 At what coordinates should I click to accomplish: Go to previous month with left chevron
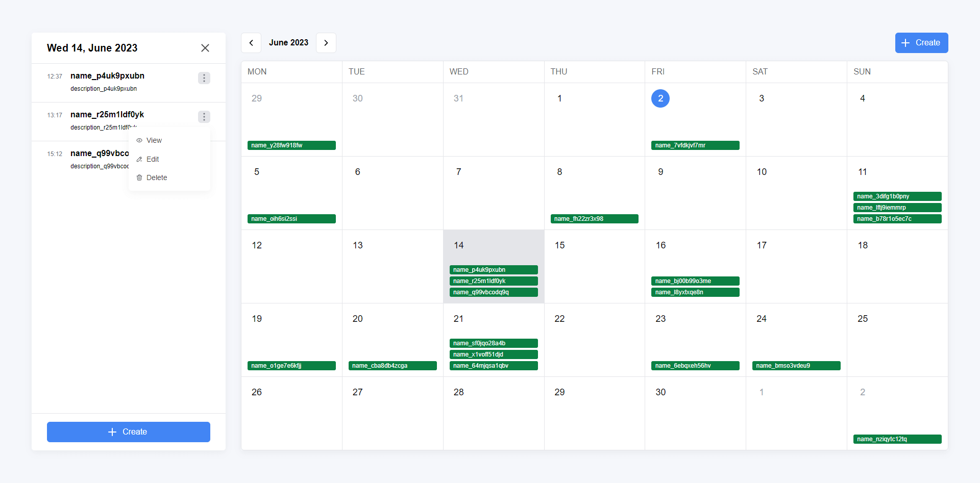pos(251,43)
